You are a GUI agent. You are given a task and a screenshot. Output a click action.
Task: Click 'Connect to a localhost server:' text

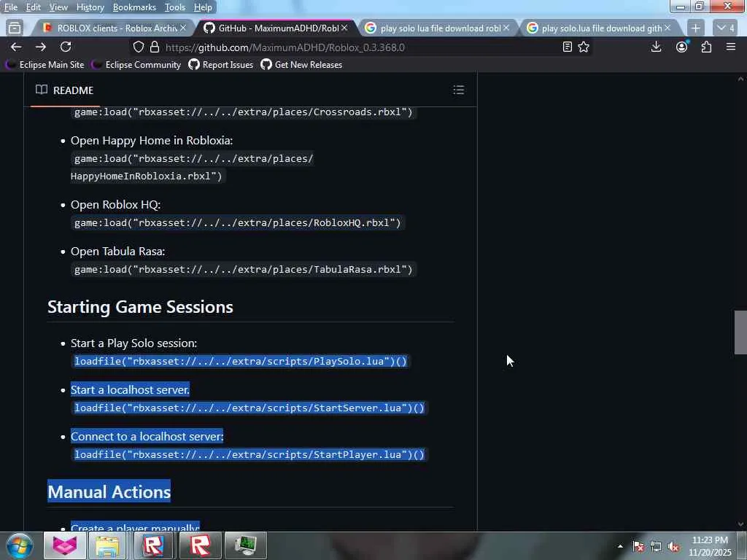[x=147, y=436]
